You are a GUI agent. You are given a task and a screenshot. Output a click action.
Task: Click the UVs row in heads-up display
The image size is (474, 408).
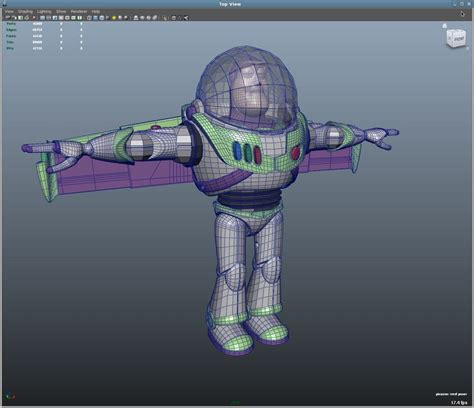click(44, 48)
